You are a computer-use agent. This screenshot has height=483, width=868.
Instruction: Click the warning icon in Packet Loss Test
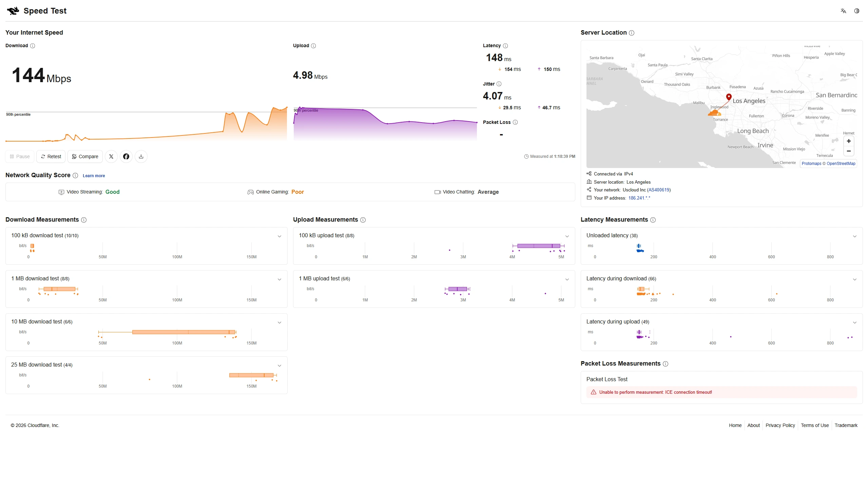pos(594,392)
